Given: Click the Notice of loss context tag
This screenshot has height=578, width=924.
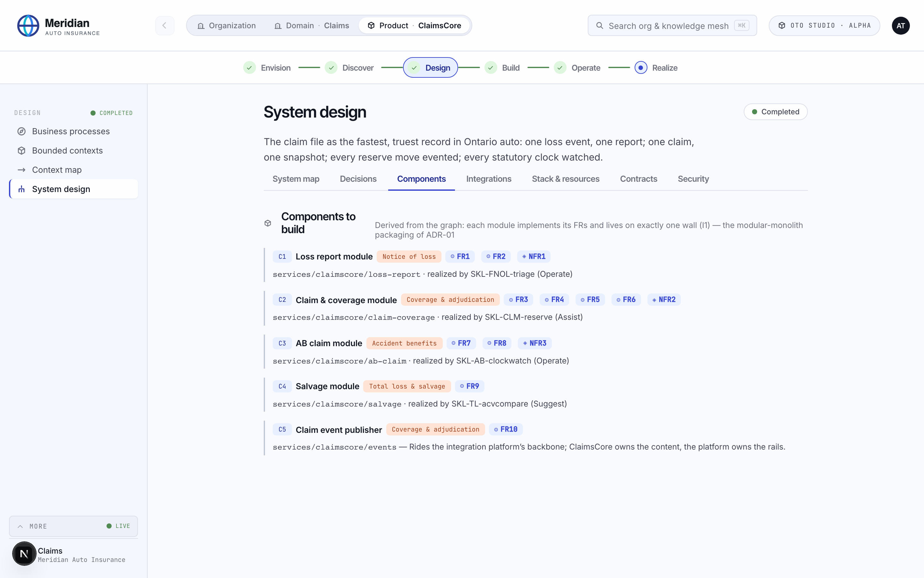Looking at the screenshot, I should click(409, 257).
